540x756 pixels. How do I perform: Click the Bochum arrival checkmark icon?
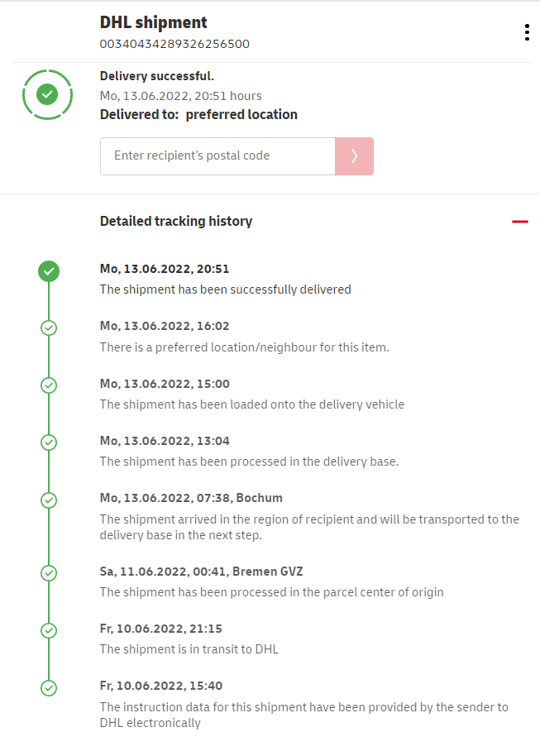[x=49, y=500]
